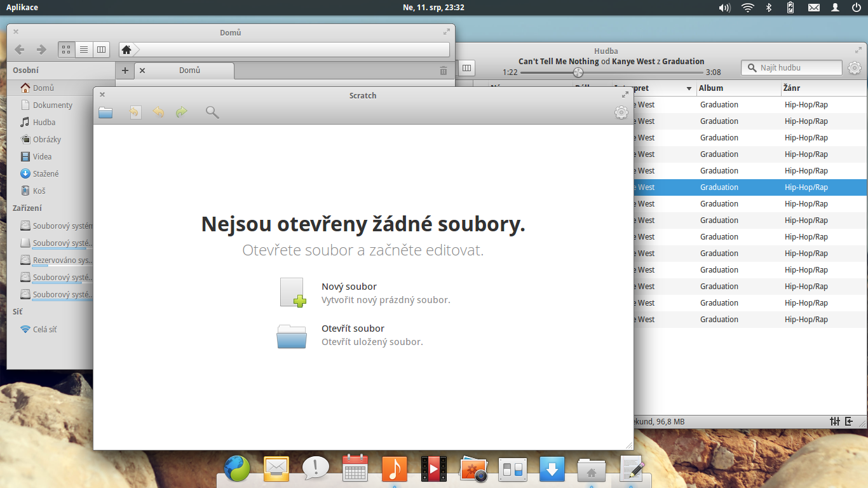868x488 pixels.
Task: Open Music's gear dropdown menu
Action: tap(855, 67)
